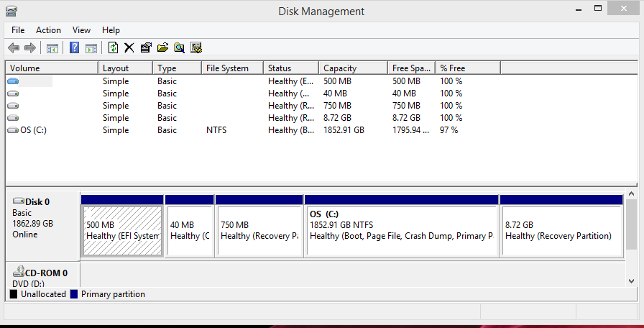Click the Delete X toolbar icon
This screenshot has height=328, width=644.
coord(129,47)
